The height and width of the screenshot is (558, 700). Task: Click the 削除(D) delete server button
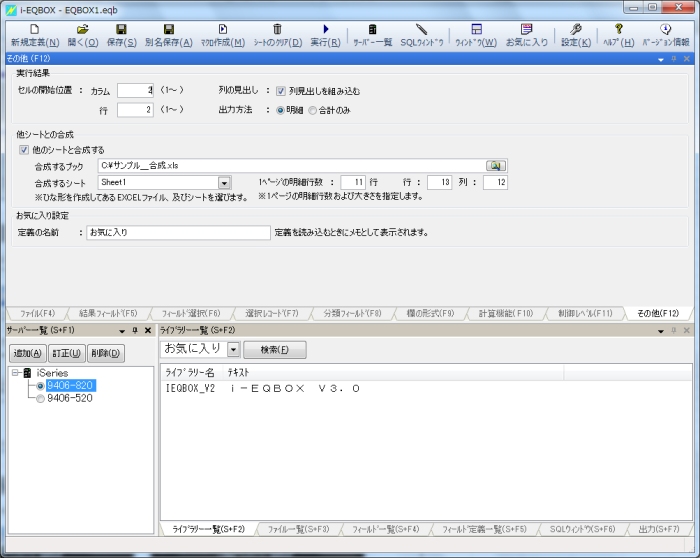pyautogui.click(x=106, y=354)
